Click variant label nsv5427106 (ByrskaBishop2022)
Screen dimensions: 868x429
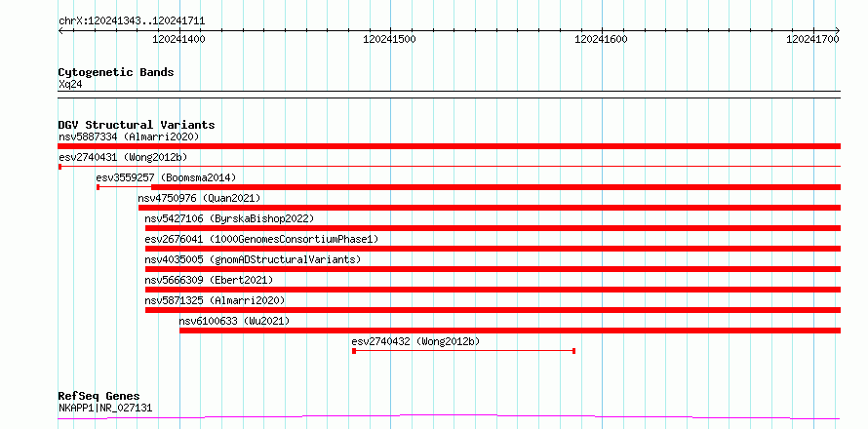(x=229, y=218)
